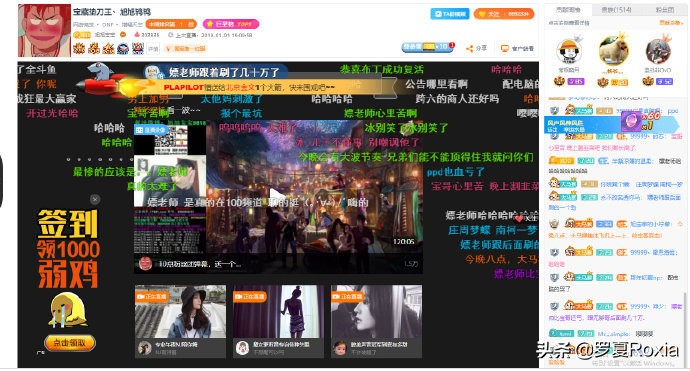Switch to the 贵族(1514) tab
690x371 pixels.
pyautogui.click(x=616, y=9)
